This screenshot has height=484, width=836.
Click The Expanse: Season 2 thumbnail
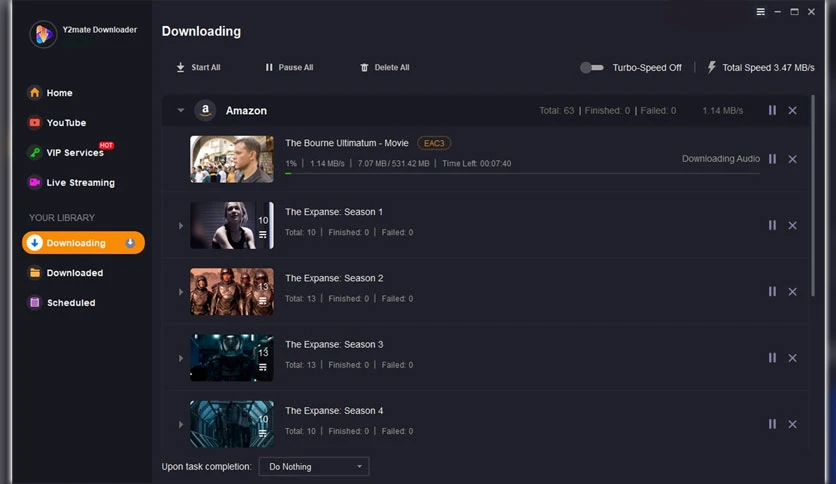232,292
